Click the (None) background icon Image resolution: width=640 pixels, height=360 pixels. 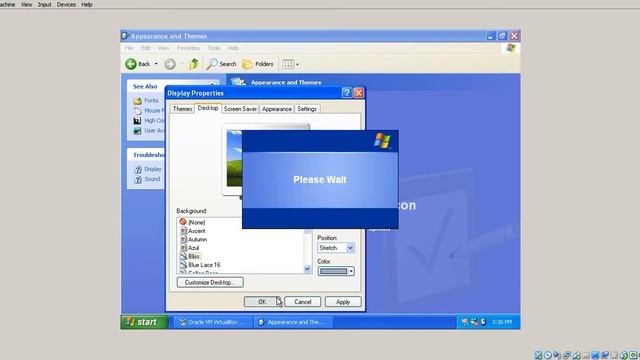(x=183, y=222)
